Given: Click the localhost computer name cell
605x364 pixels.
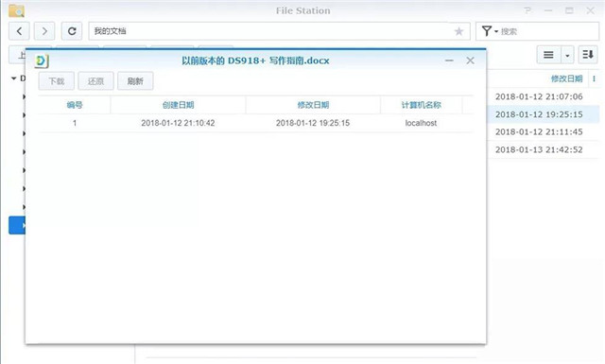Looking at the screenshot, I should [x=421, y=123].
